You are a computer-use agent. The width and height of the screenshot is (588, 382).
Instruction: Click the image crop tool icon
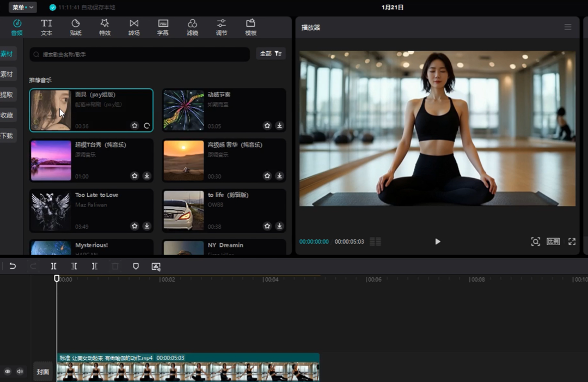coord(156,266)
